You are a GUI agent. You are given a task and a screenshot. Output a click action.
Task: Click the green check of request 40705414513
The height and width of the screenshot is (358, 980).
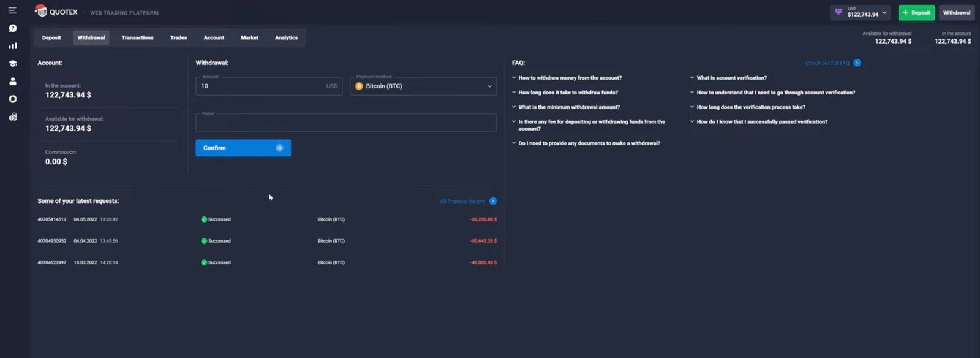[204, 219]
